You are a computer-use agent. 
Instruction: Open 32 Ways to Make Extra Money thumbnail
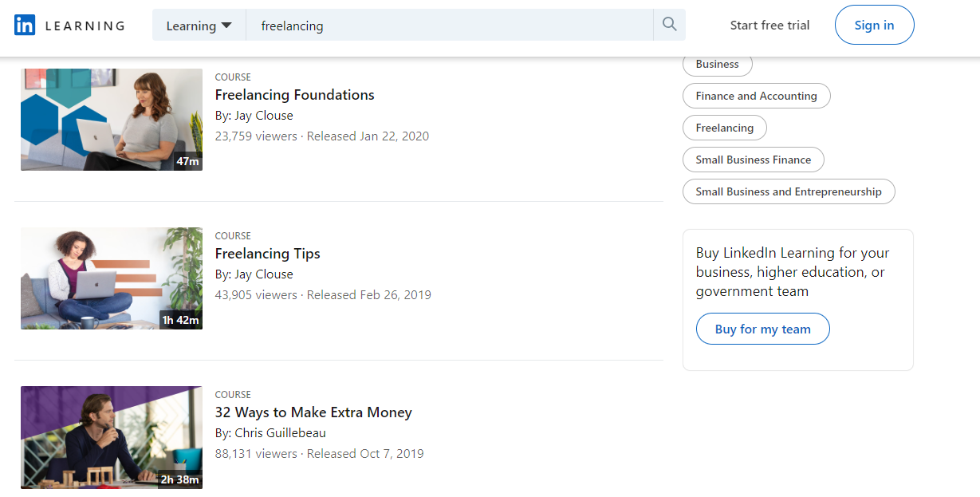coord(112,437)
